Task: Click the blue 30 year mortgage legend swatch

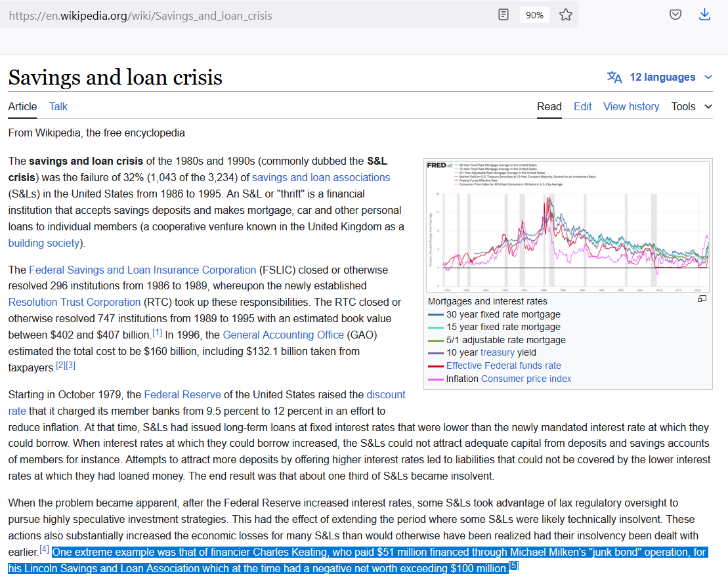Action: click(x=435, y=315)
